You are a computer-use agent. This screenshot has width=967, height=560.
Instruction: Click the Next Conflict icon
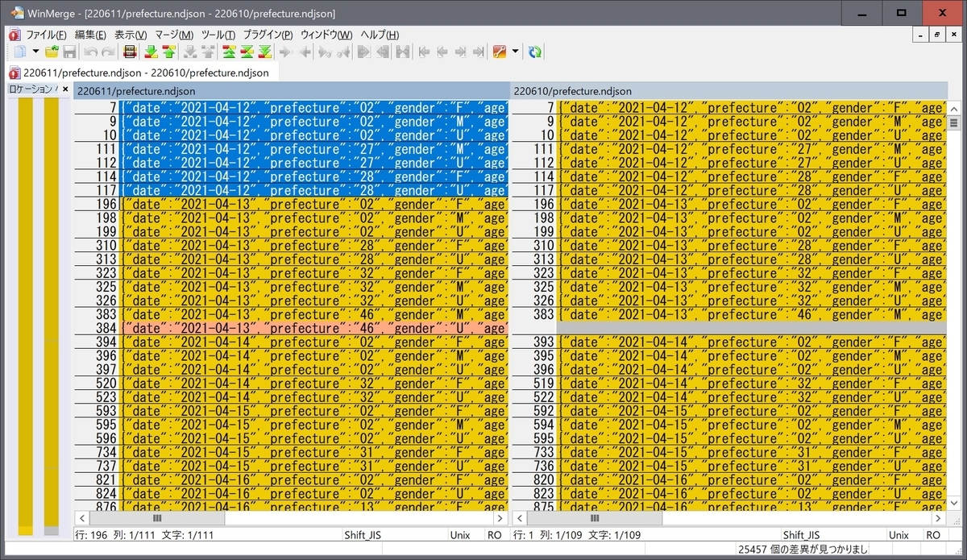coord(190,52)
